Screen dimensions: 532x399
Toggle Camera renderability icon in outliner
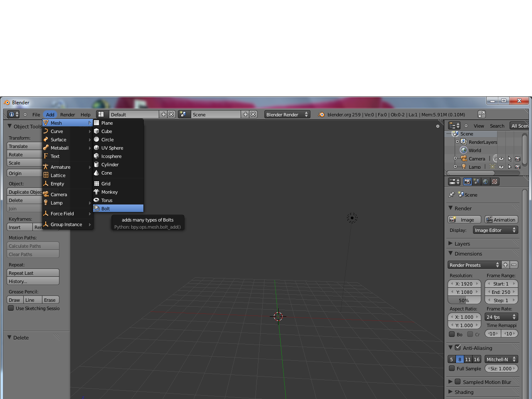[517, 159]
